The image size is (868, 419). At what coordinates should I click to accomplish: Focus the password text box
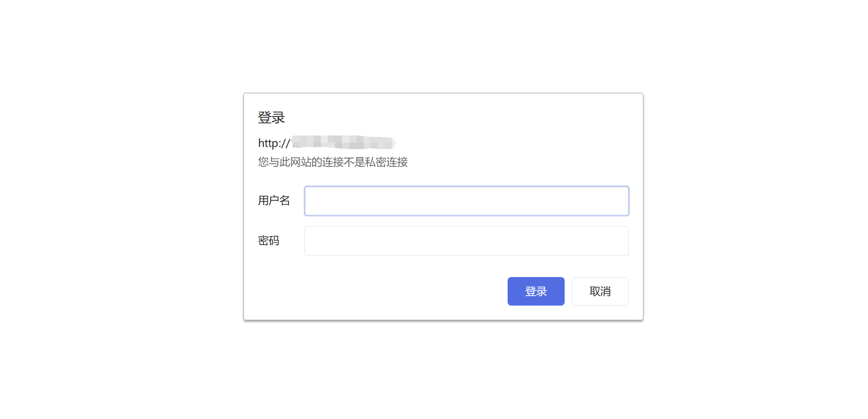pos(466,241)
